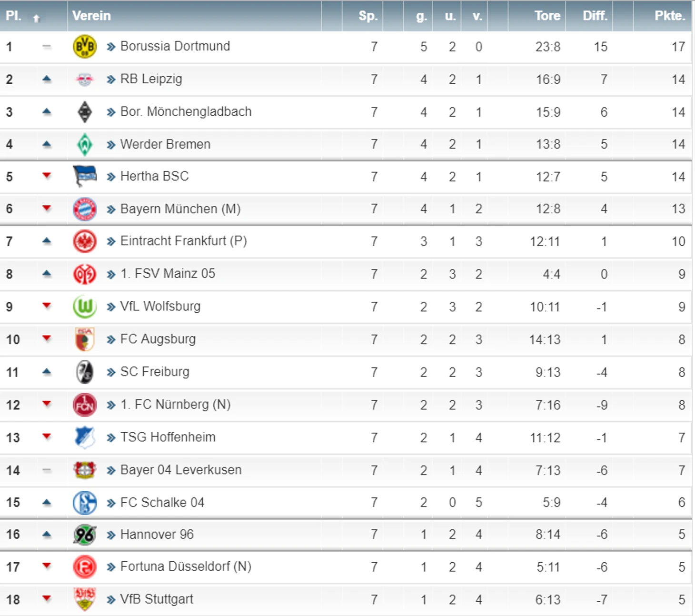The height and width of the screenshot is (616, 695).
Task: Click the red down arrow beside FC Augsburg
Action: click(x=47, y=338)
